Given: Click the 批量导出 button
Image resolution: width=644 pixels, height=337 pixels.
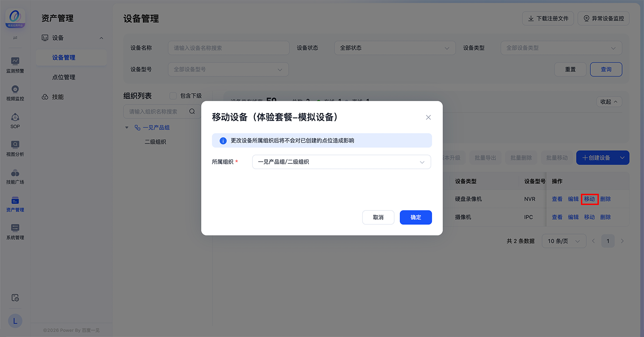Looking at the screenshot, I should tap(485, 158).
